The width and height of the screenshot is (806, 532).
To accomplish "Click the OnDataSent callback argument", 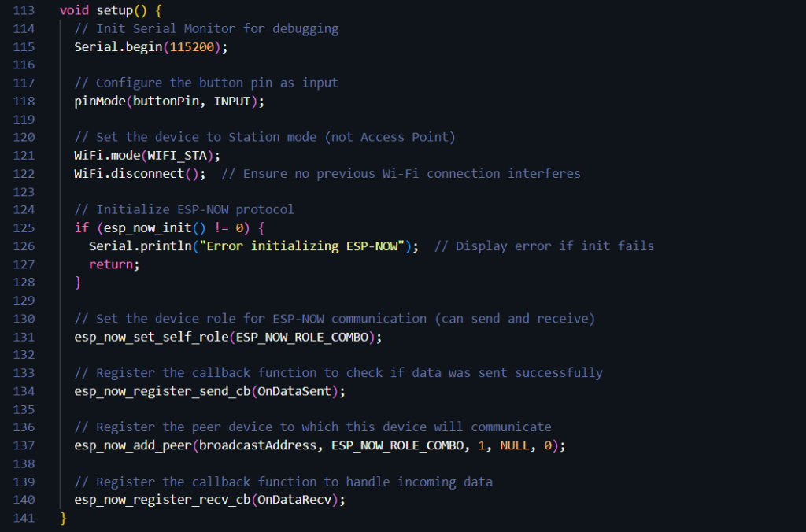I will pos(298,391).
